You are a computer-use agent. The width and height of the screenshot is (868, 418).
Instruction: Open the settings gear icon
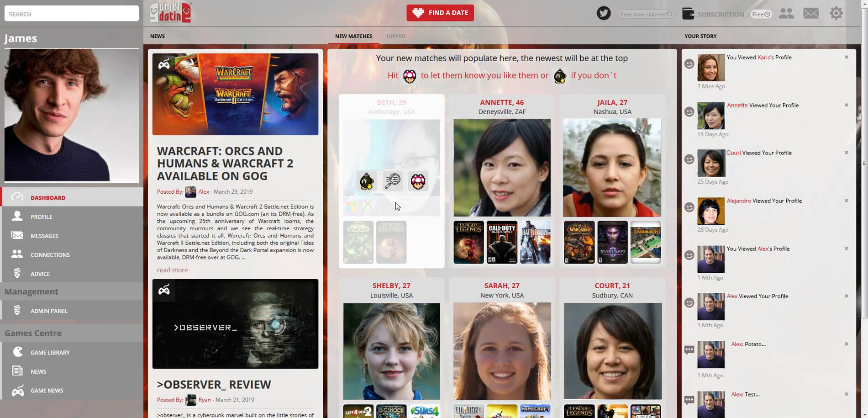[x=836, y=13]
